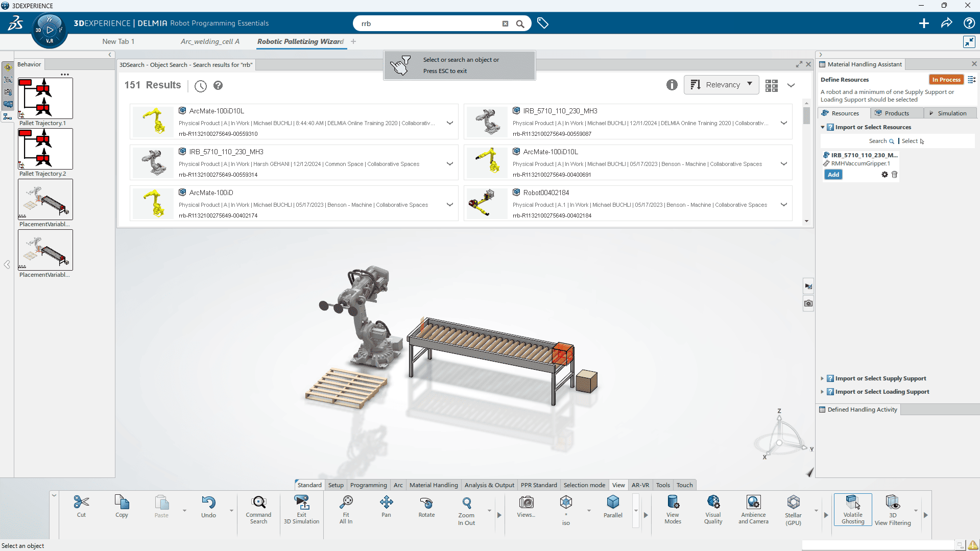Open the Relevancy sort dropdown
Viewport: 980px width, 551px height.
[721, 84]
